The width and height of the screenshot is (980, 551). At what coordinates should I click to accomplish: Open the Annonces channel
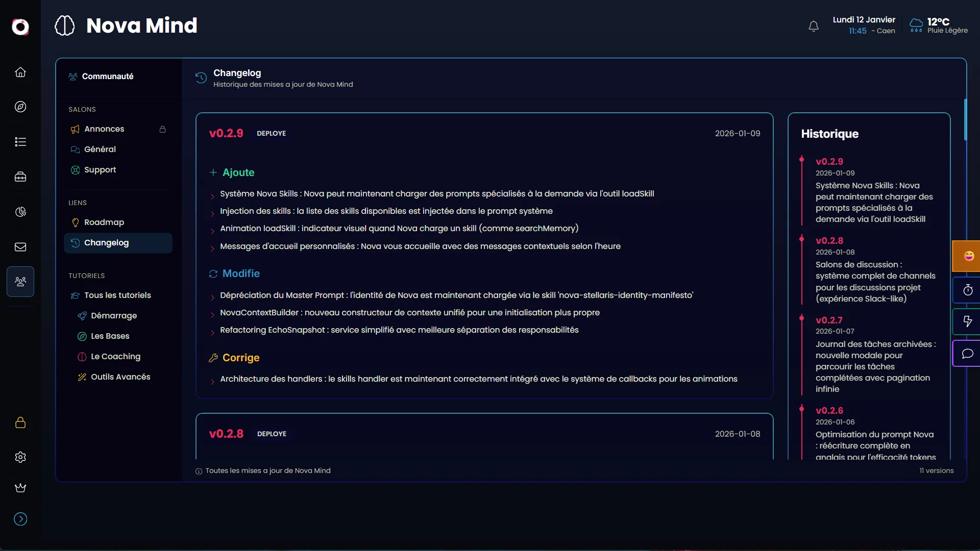pos(104,129)
